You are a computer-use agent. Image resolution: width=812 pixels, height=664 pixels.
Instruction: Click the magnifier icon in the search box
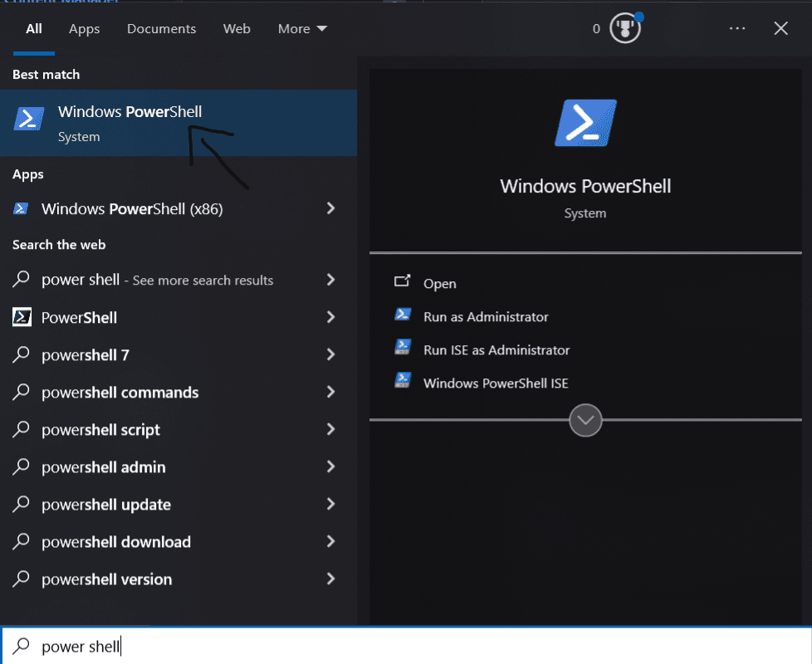pos(22,646)
